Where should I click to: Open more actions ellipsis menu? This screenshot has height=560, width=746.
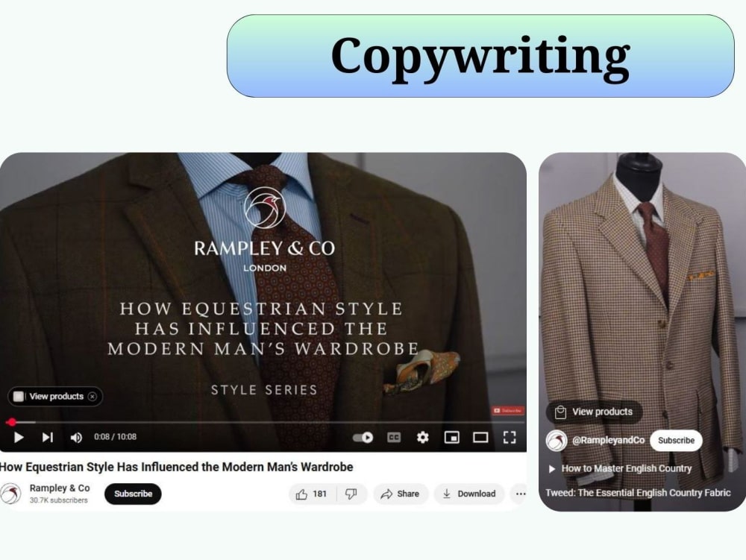coord(521,494)
